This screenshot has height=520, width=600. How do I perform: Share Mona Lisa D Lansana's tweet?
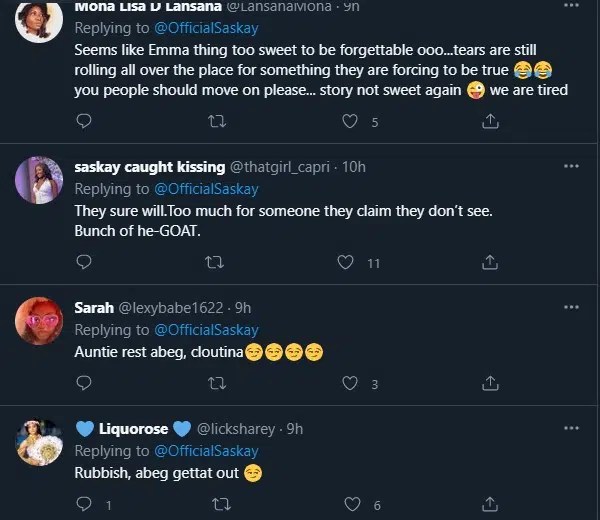pyautogui.click(x=490, y=122)
